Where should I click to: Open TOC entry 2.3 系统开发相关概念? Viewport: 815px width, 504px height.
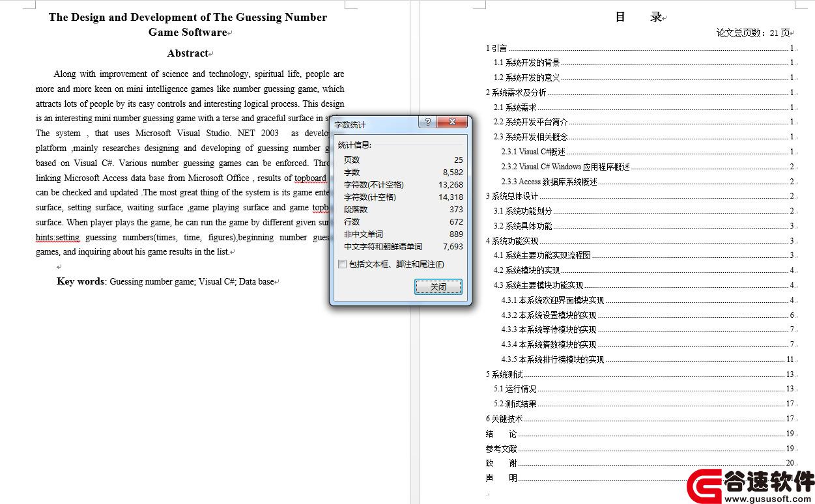coord(644,137)
